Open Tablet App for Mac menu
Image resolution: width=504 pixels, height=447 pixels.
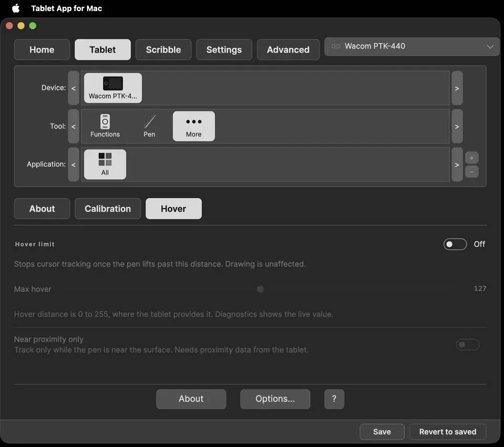[67, 8]
